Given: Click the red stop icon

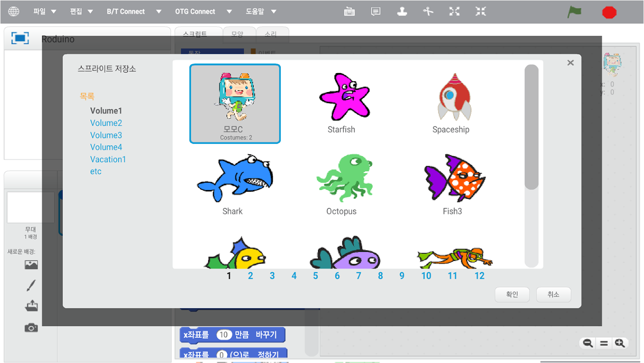Looking at the screenshot, I should (x=609, y=12).
